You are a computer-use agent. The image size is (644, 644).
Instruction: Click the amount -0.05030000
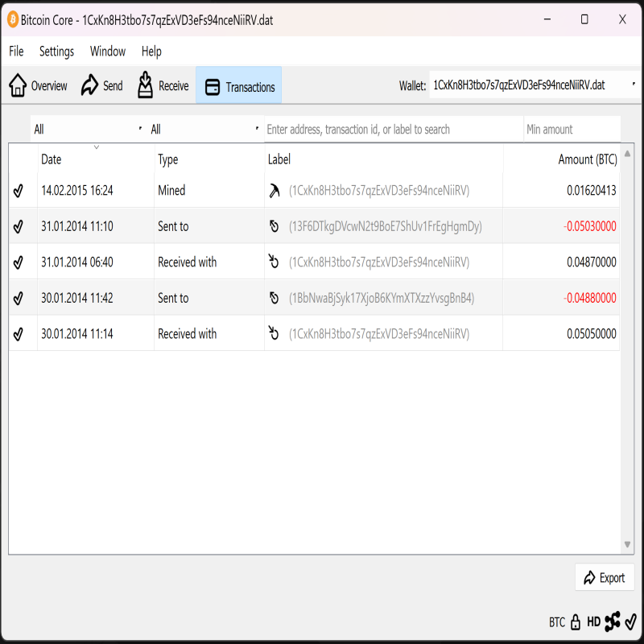coord(590,226)
